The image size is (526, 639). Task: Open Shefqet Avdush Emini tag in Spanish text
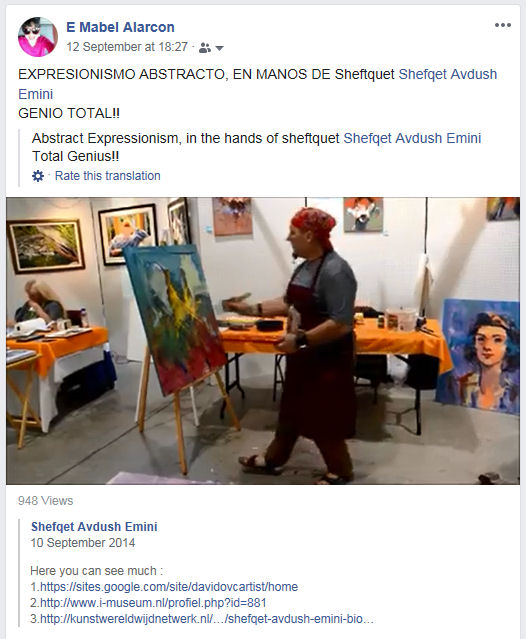[257, 84]
